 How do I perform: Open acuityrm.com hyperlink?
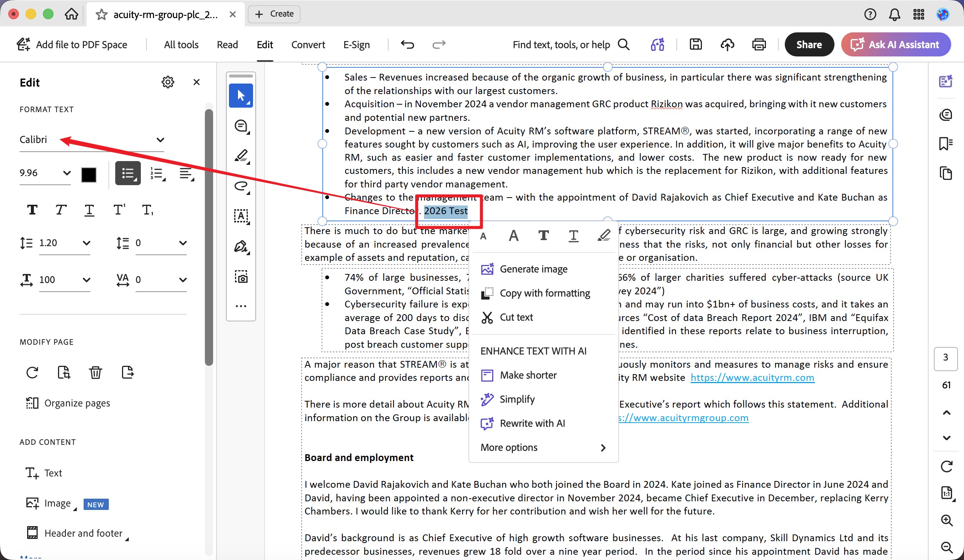point(752,378)
